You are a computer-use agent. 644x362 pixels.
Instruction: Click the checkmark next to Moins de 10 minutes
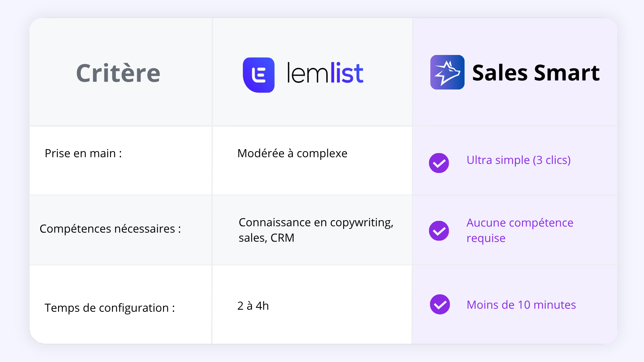(440, 304)
